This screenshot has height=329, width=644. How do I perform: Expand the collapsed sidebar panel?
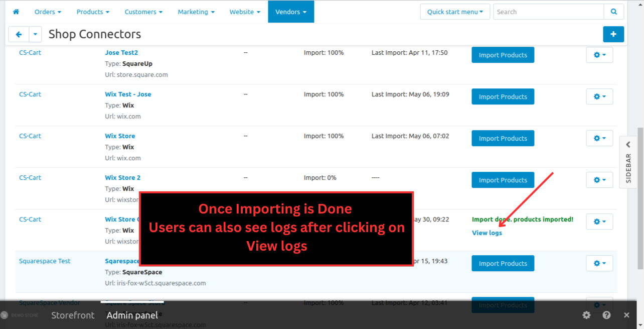pyautogui.click(x=628, y=162)
